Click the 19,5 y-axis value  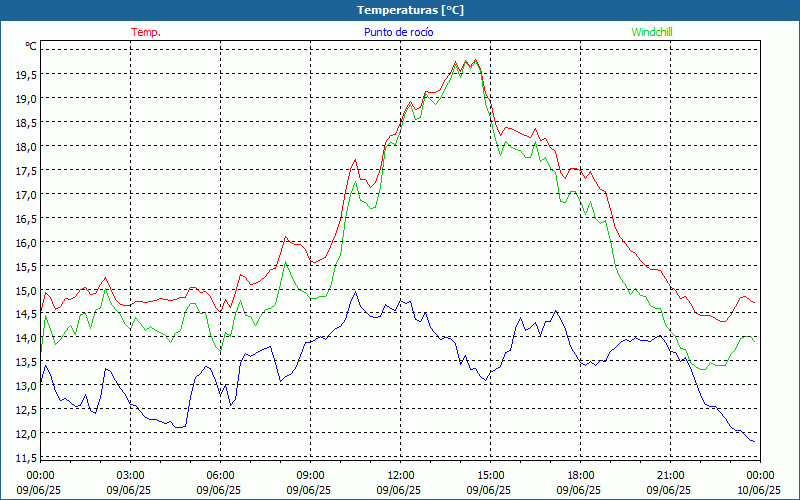26,75
